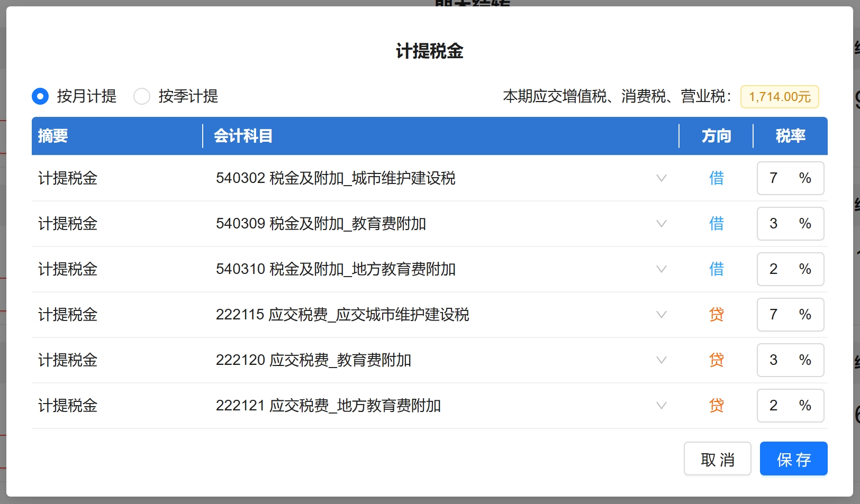Click the 会计科目 column header
This screenshot has width=860, height=504.
(x=243, y=136)
